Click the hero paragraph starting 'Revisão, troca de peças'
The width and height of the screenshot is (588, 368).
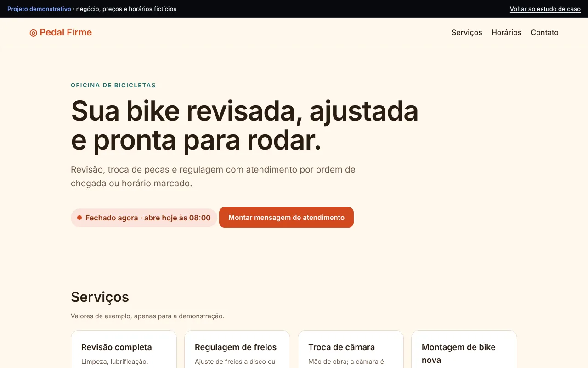pos(213,176)
